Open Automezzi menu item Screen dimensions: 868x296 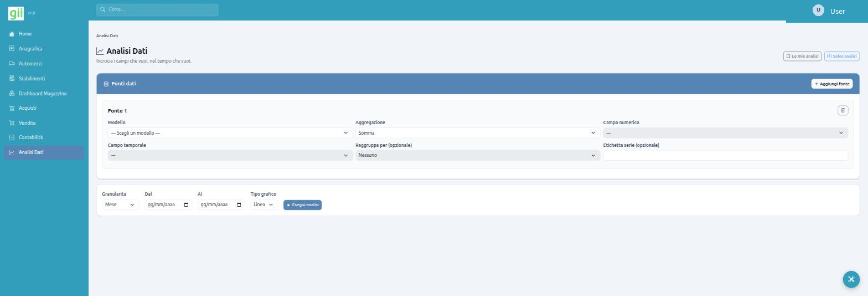44,64
